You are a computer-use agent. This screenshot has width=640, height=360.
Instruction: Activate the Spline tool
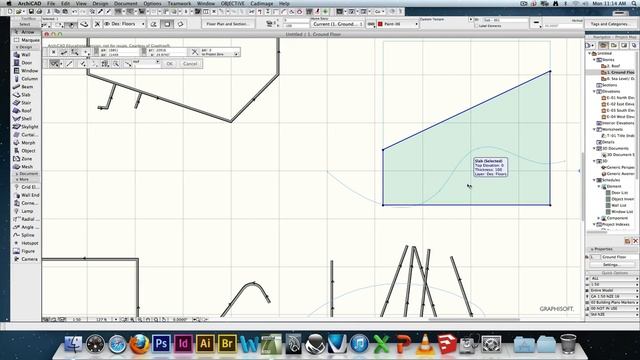26,235
